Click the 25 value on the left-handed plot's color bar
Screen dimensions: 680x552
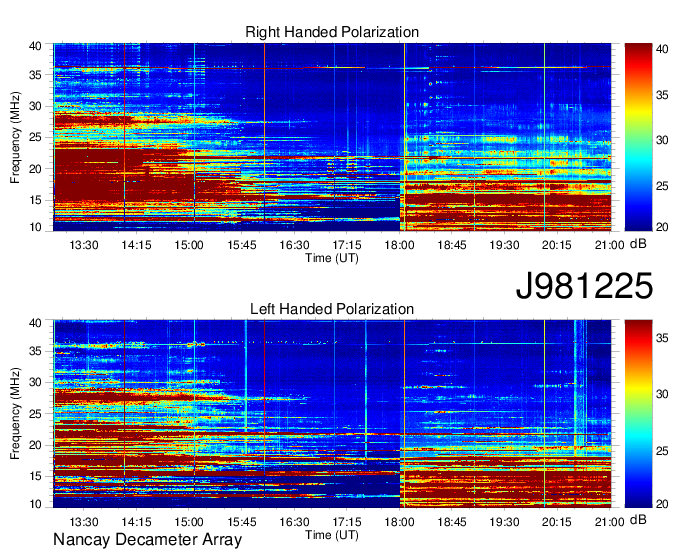point(662,451)
